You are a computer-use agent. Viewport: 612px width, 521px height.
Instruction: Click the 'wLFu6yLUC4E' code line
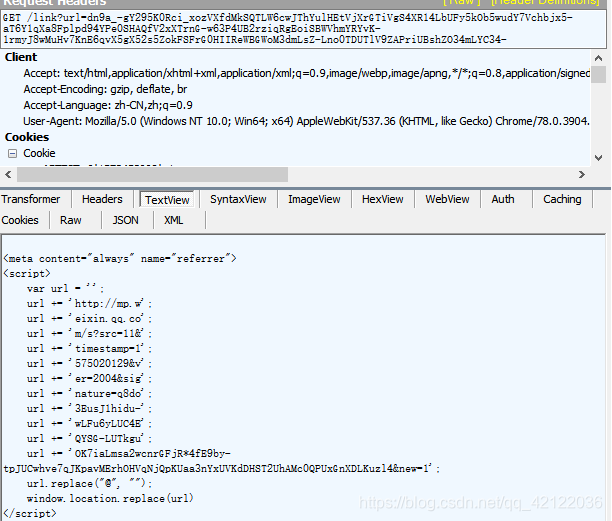(x=89, y=423)
